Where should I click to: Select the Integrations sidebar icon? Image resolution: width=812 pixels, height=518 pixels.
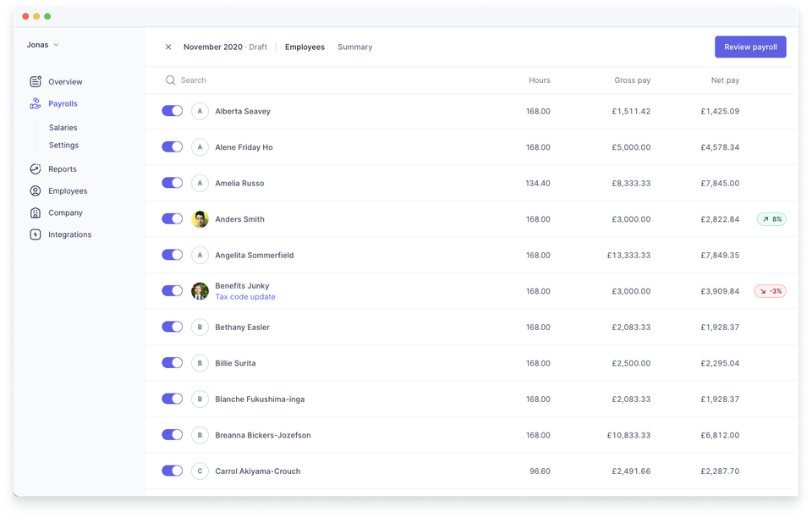coord(35,234)
